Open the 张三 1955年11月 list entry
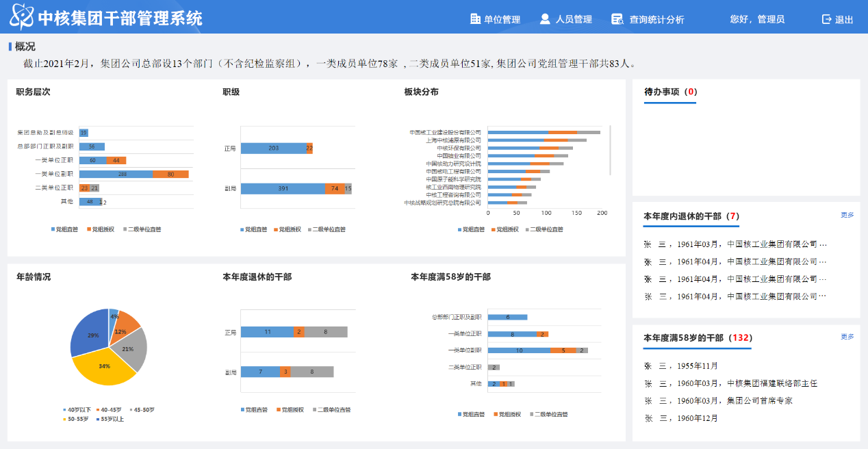 tap(681, 366)
